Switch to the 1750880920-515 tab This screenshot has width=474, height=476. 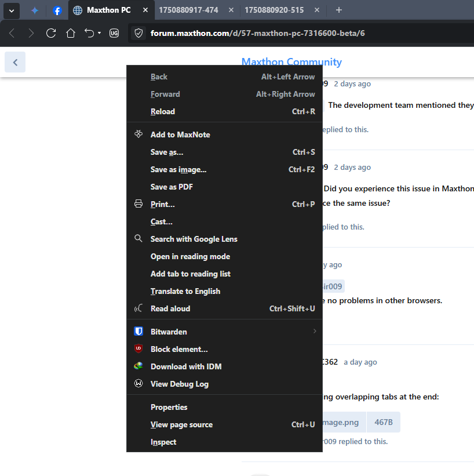(274, 10)
